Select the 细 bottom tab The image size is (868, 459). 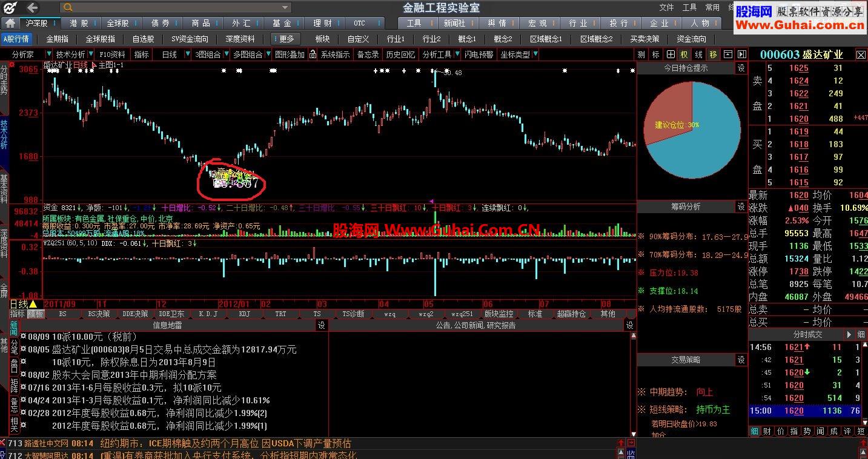click(755, 431)
